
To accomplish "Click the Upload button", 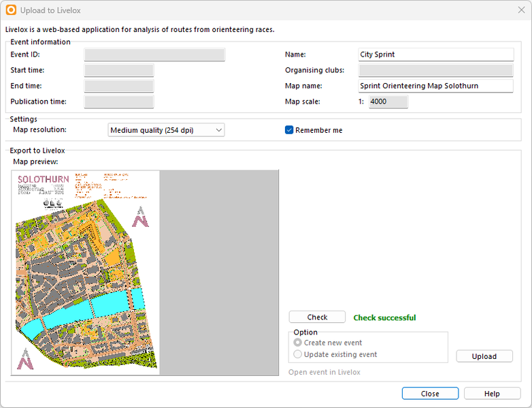I will [484, 356].
